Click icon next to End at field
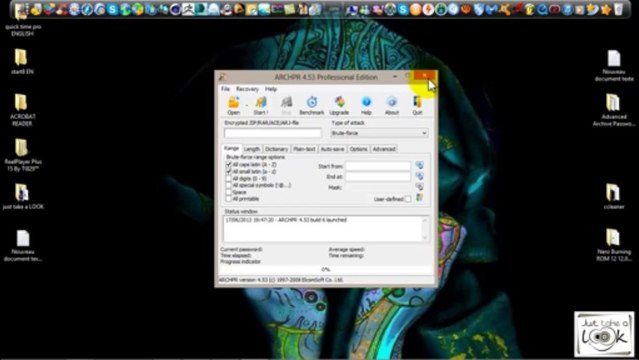 pyautogui.click(x=419, y=176)
